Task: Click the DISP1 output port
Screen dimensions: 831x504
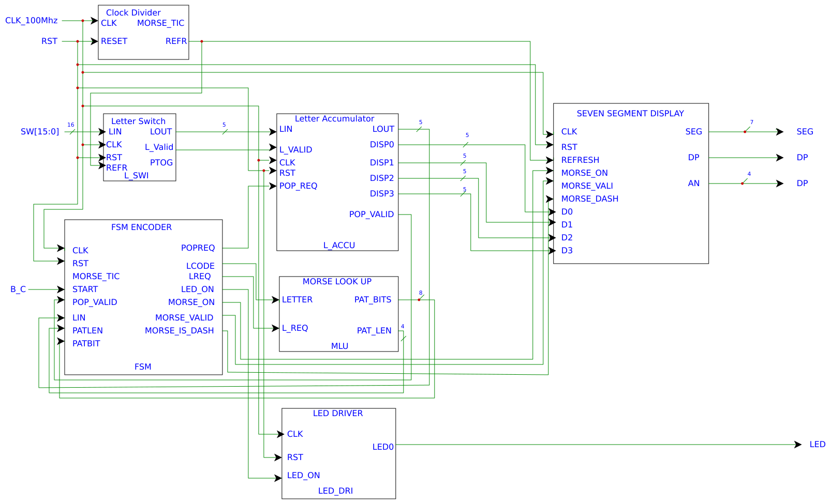Action: 382,163
